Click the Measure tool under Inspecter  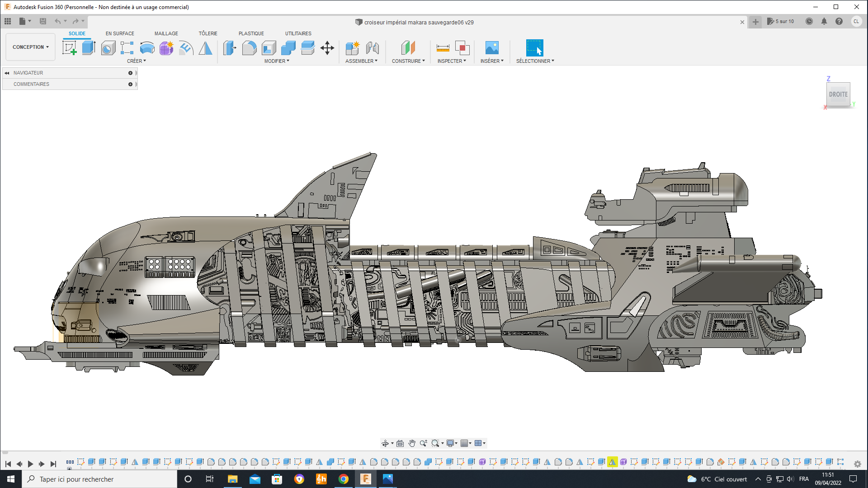(443, 48)
